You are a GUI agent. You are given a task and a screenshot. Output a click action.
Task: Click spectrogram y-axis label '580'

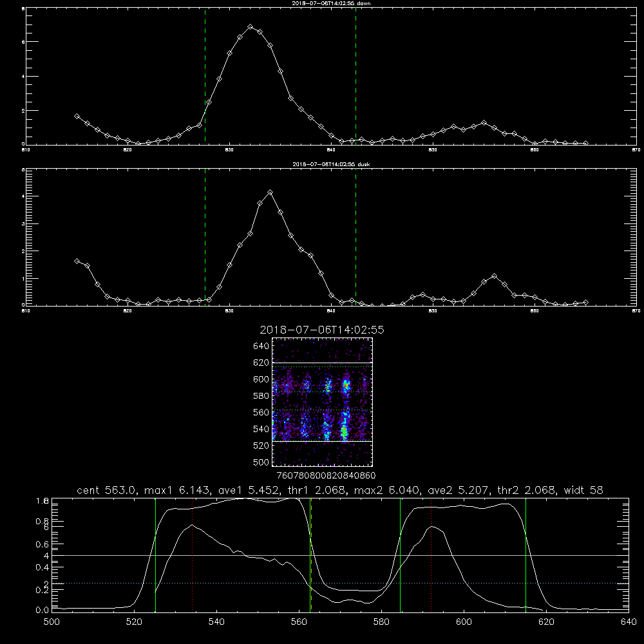tap(261, 396)
